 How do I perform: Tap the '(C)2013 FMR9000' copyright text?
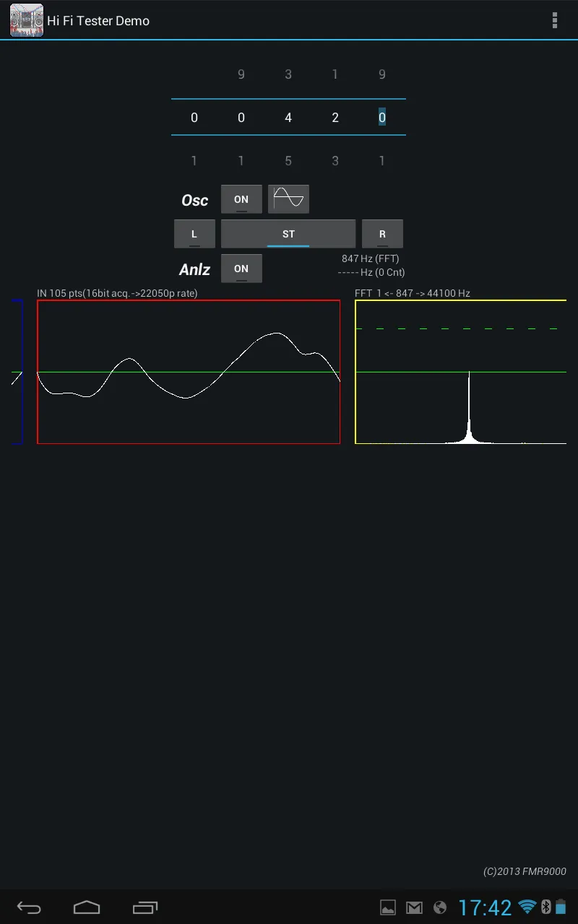click(525, 871)
